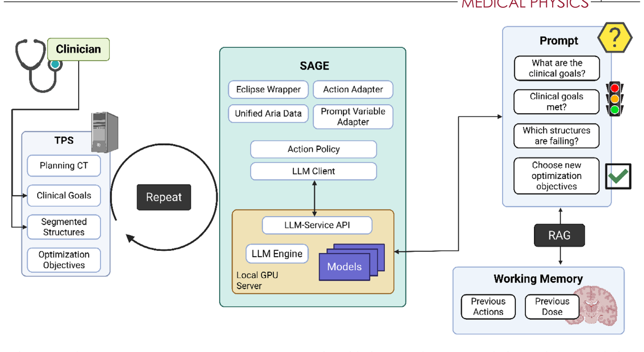Select the stacked Models cards
The height and width of the screenshot is (352, 644).
point(352,263)
